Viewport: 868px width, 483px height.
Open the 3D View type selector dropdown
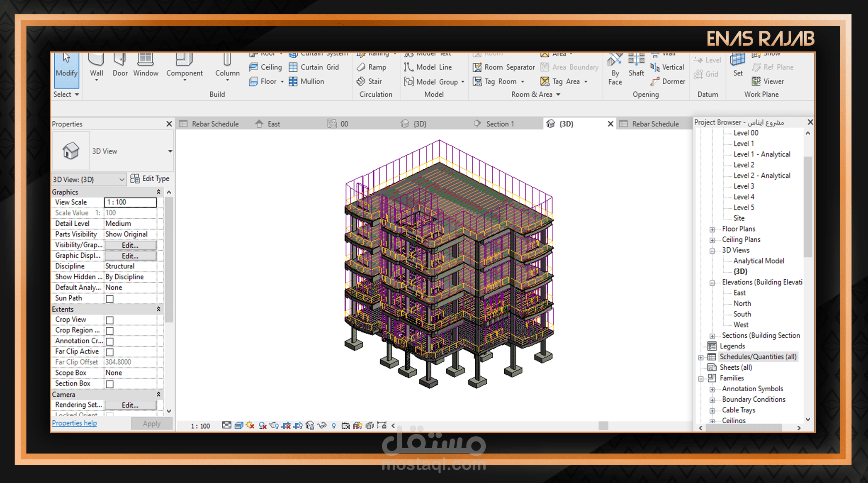(x=170, y=151)
